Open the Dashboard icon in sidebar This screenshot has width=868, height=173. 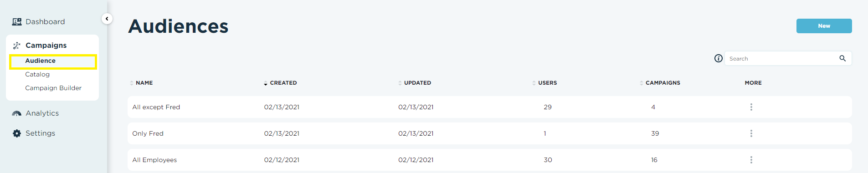tap(17, 22)
